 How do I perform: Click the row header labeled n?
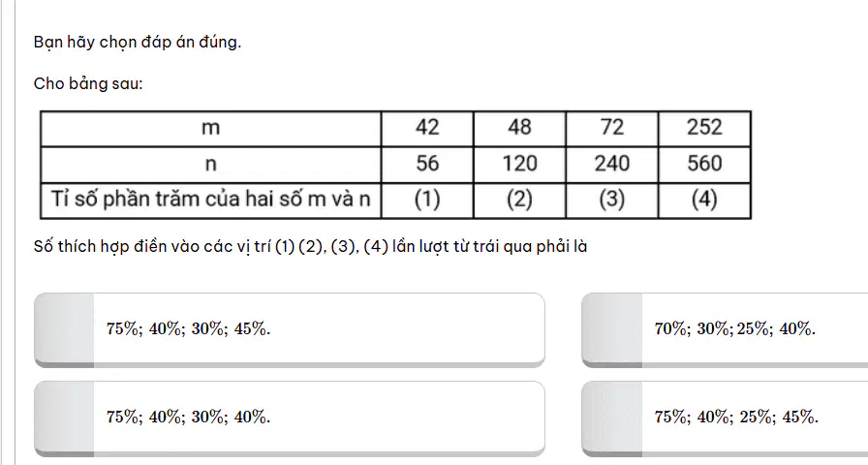click(x=211, y=165)
